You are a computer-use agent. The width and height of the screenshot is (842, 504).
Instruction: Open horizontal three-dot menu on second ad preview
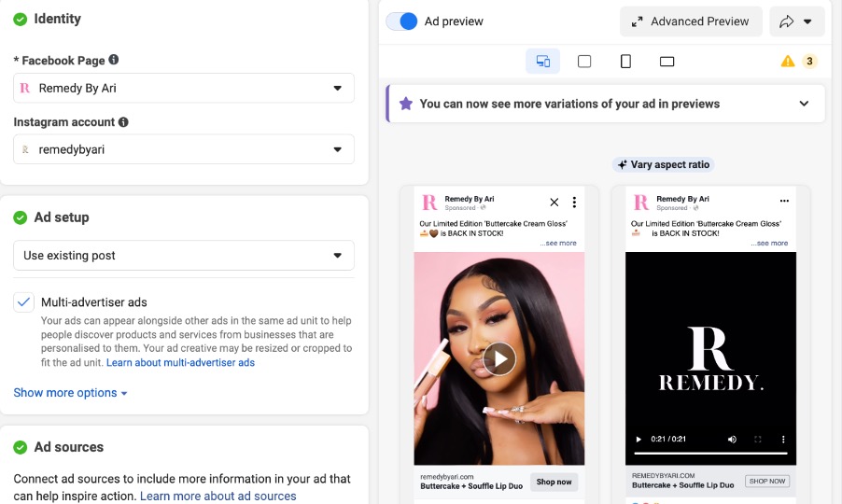[784, 201]
